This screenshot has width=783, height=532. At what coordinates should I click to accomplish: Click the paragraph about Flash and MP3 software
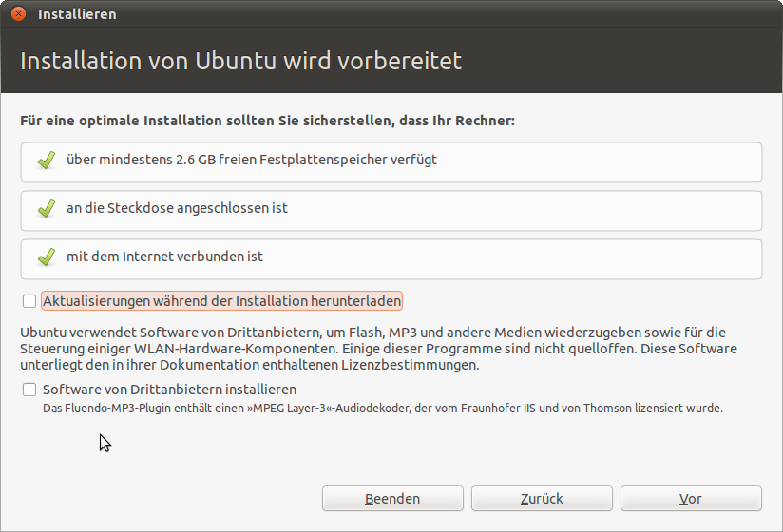372,349
